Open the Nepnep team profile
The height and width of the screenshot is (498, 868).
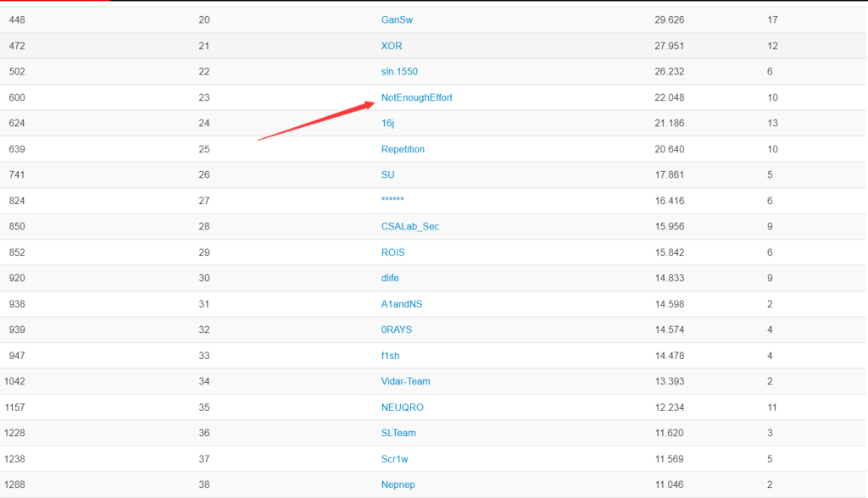[x=398, y=484]
